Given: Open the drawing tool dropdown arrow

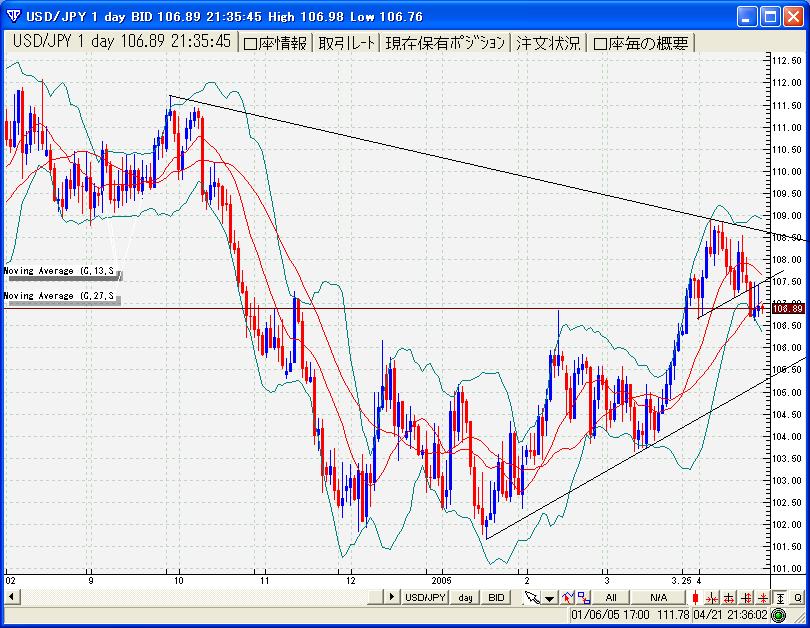Looking at the screenshot, I should pos(550,598).
